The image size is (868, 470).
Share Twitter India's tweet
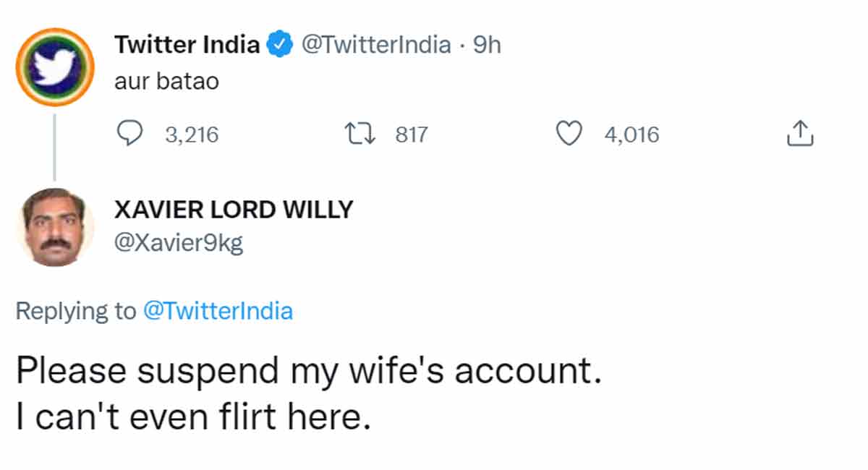pyautogui.click(x=799, y=133)
